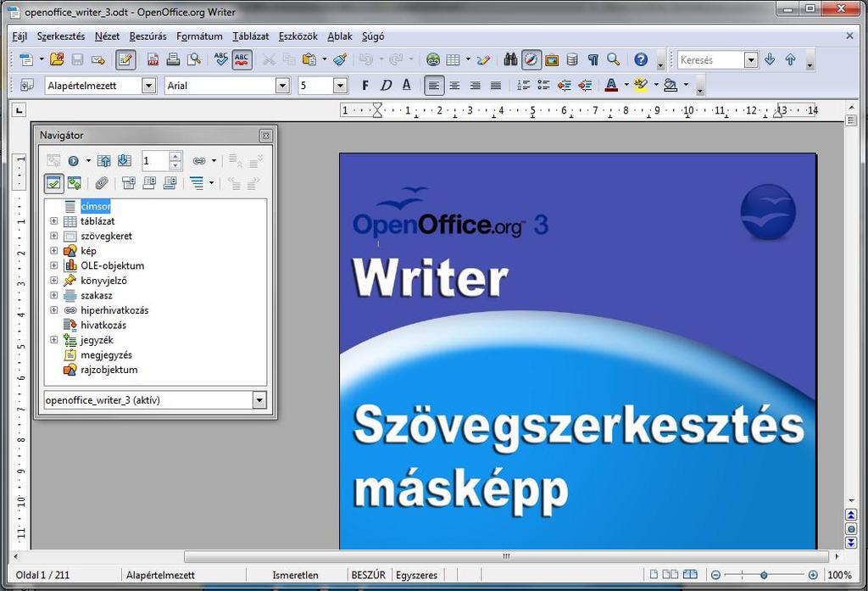Toggle bold (F) formatting

(x=364, y=86)
